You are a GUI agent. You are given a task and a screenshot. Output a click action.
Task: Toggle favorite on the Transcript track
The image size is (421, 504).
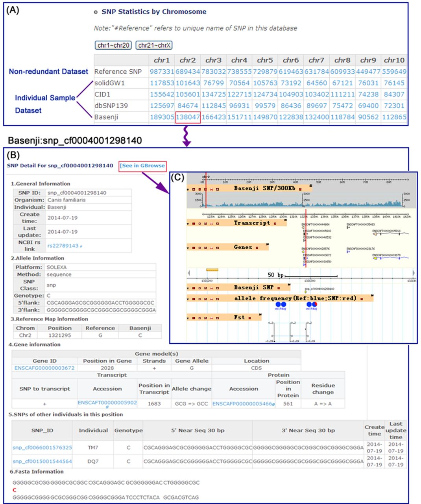click(199, 224)
